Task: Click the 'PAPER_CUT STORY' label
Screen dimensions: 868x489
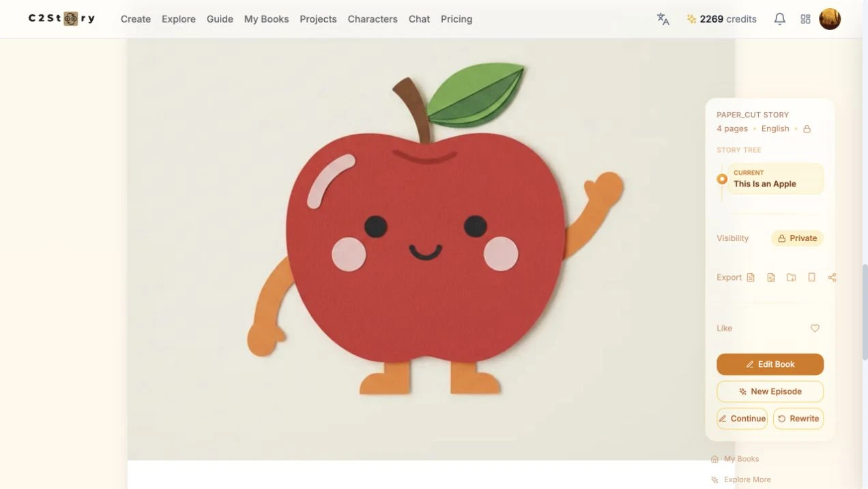Action: point(753,115)
